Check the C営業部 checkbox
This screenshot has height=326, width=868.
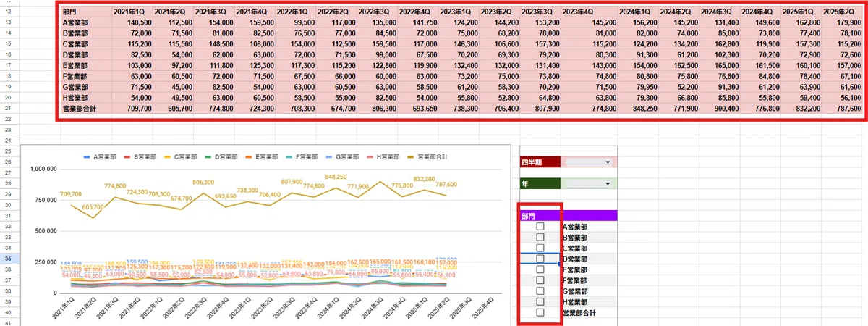pos(540,248)
